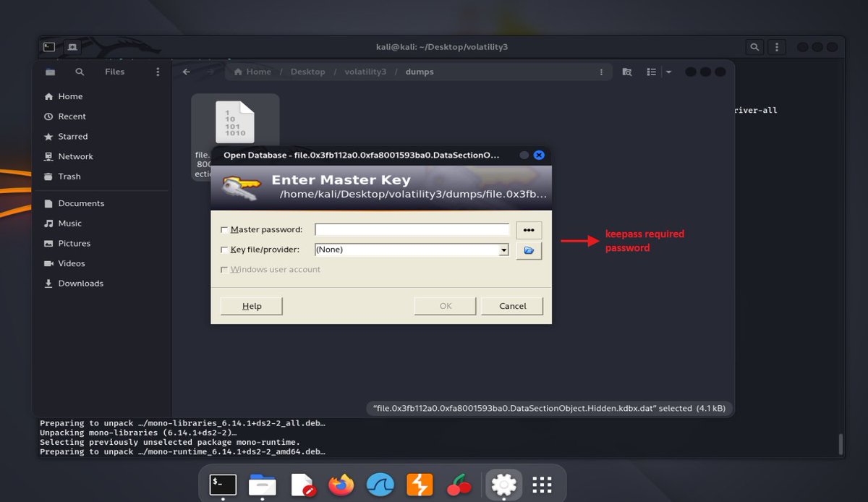This screenshot has height=502, width=868.
Task: Switch Files to list view icon
Action: click(651, 72)
